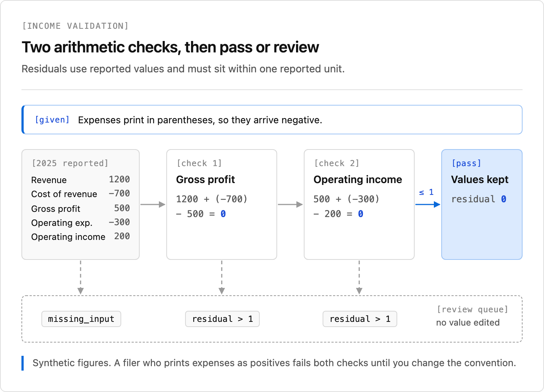Image resolution: width=544 pixels, height=392 pixels.
Task: Click the Cost of revenue value −700
Action: 119,193
